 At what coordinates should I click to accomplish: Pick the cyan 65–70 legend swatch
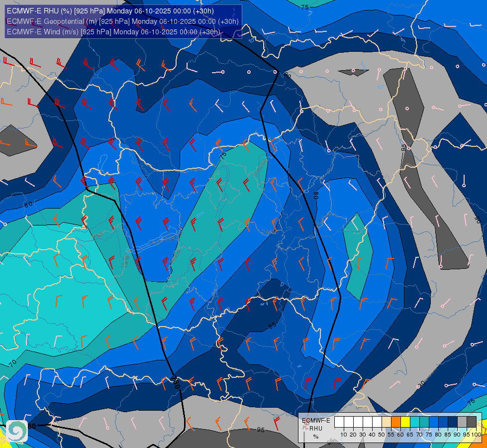click(x=415, y=422)
